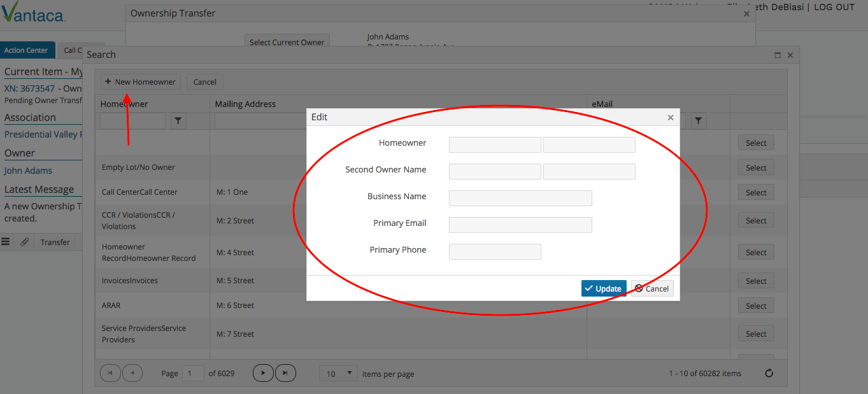Go to the next results page
This screenshot has height=394, width=868.
coord(263,373)
